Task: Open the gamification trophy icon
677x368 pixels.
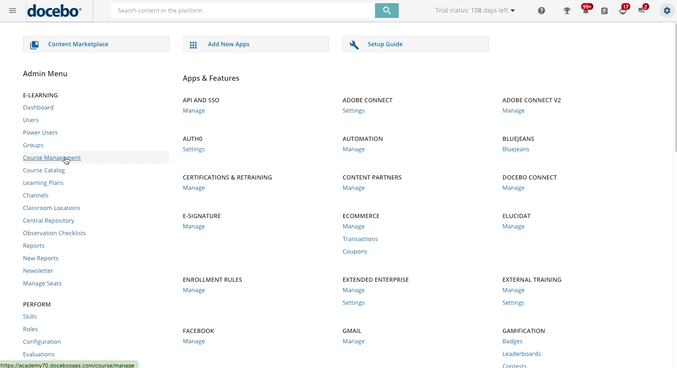Action: click(567, 11)
